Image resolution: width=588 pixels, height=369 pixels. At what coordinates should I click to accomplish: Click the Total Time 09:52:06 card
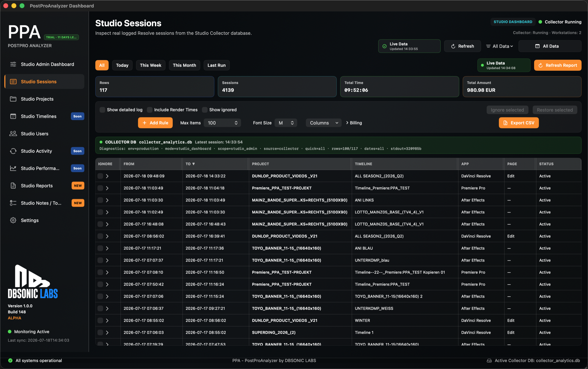pos(399,87)
